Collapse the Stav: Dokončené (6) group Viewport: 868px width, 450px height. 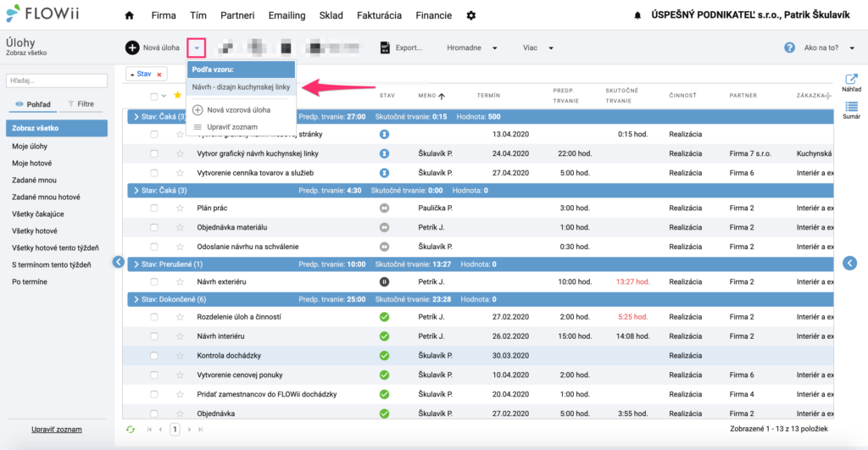(x=136, y=299)
